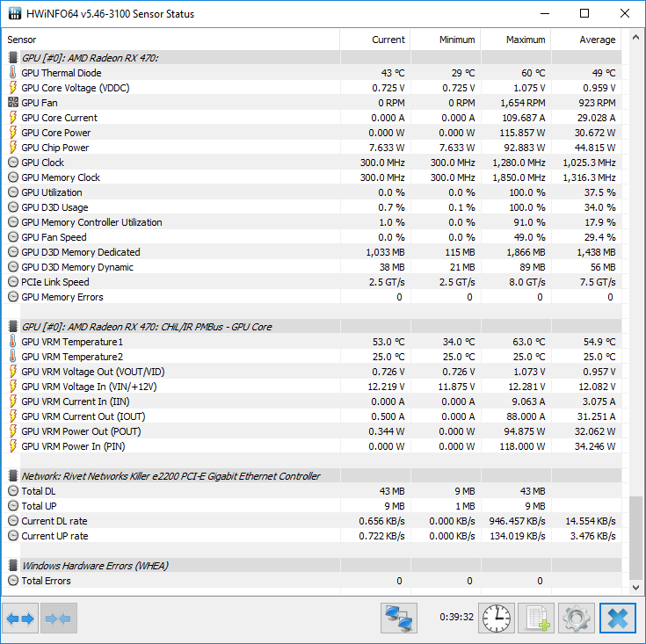Click the HWiNFO64 title bar app icon
The width and height of the screenshot is (646, 644).
(15, 13)
